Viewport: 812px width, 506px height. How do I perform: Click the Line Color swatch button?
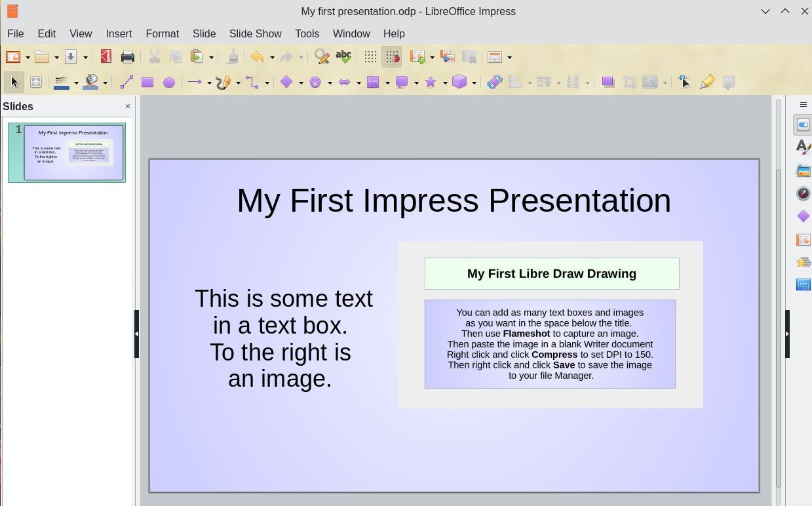coord(62,82)
